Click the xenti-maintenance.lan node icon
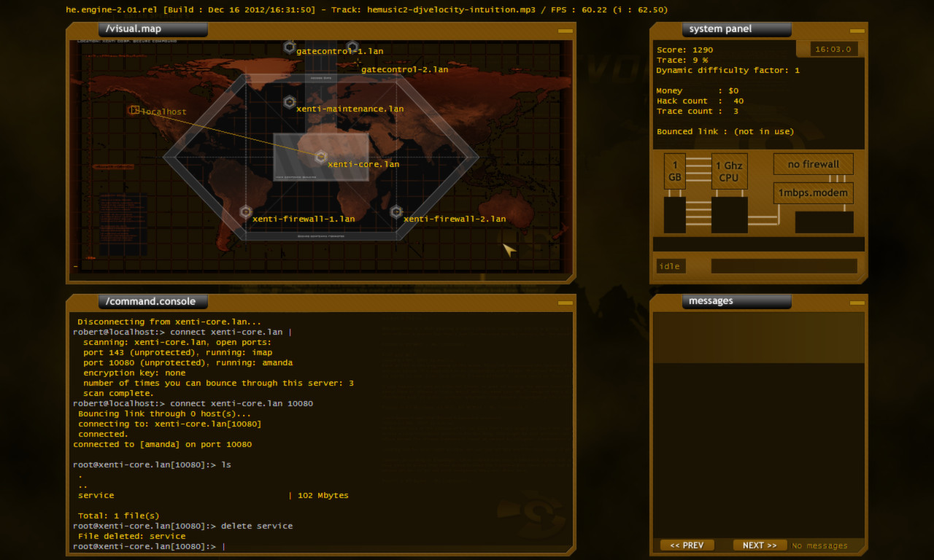 coord(290,102)
